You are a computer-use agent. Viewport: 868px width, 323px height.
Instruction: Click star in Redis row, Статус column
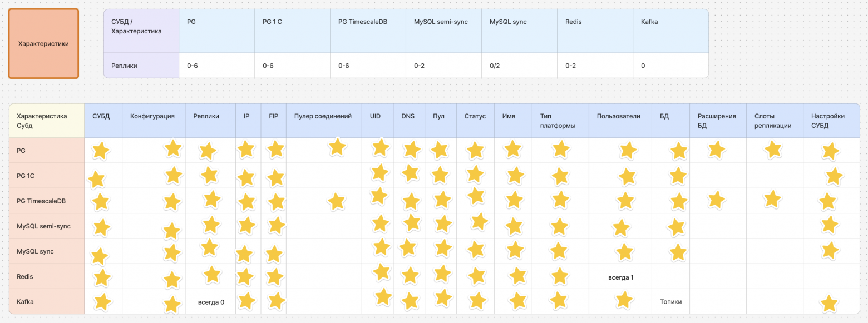(x=477, y=276)
